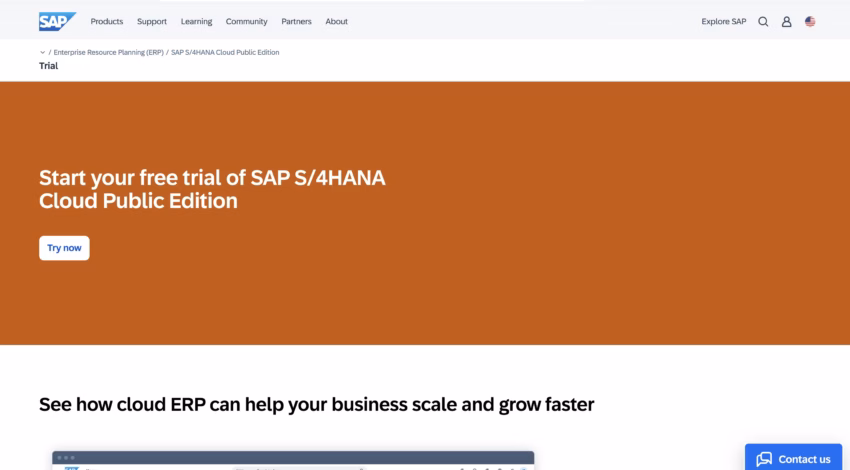Click the free trial hero headline
Viewport: 850px width, 470px height.
tap(212, 189)
